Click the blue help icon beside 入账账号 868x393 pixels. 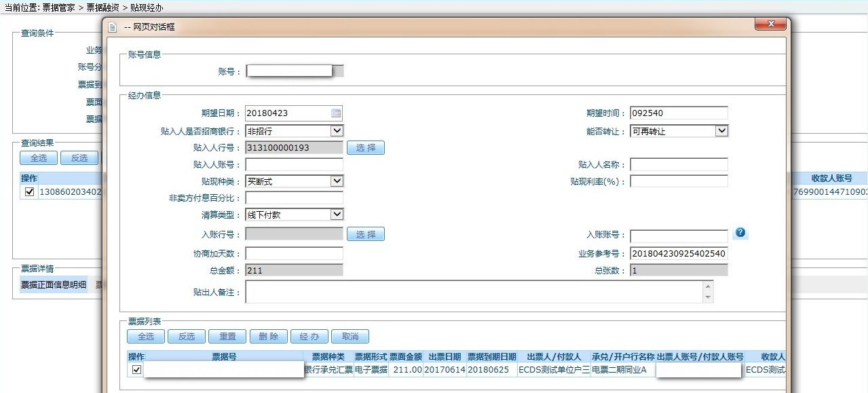[x=740, y=233]
